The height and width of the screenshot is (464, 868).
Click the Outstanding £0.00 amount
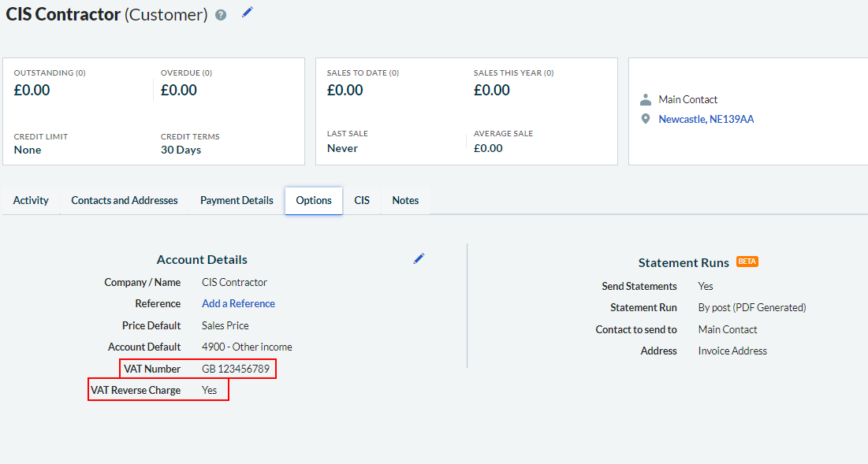(x=32, y=90)
